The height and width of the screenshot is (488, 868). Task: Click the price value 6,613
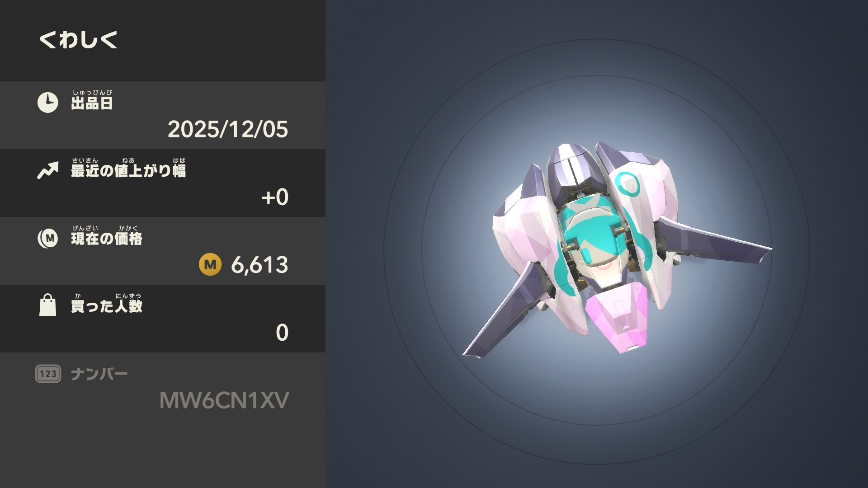click(259, 265)
